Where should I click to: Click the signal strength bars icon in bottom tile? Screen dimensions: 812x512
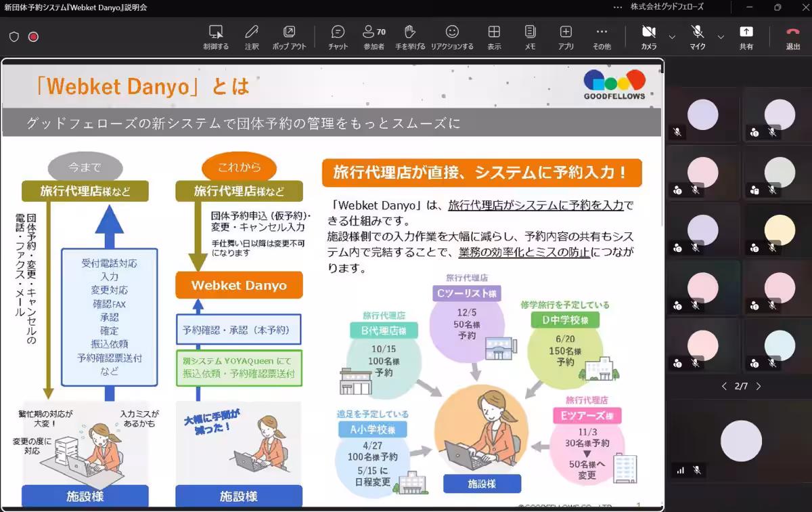point(680,470)
